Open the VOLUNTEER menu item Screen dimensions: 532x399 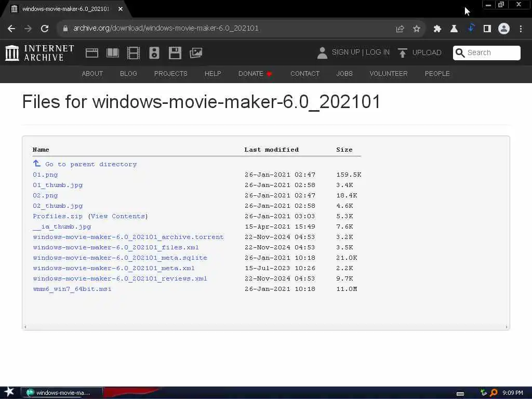click(x=389, y=74)
